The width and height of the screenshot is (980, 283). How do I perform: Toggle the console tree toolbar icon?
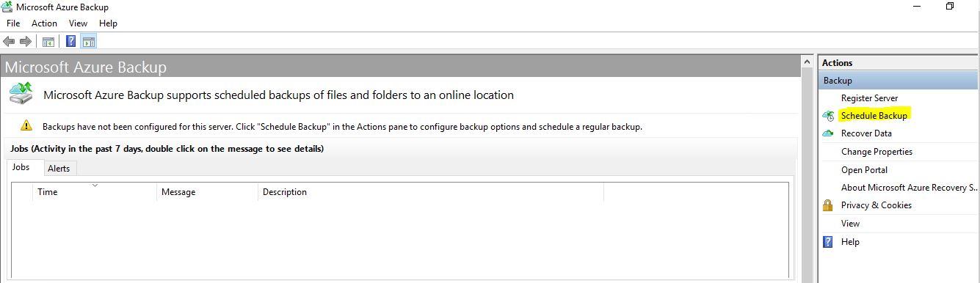(x=48, y=41)
